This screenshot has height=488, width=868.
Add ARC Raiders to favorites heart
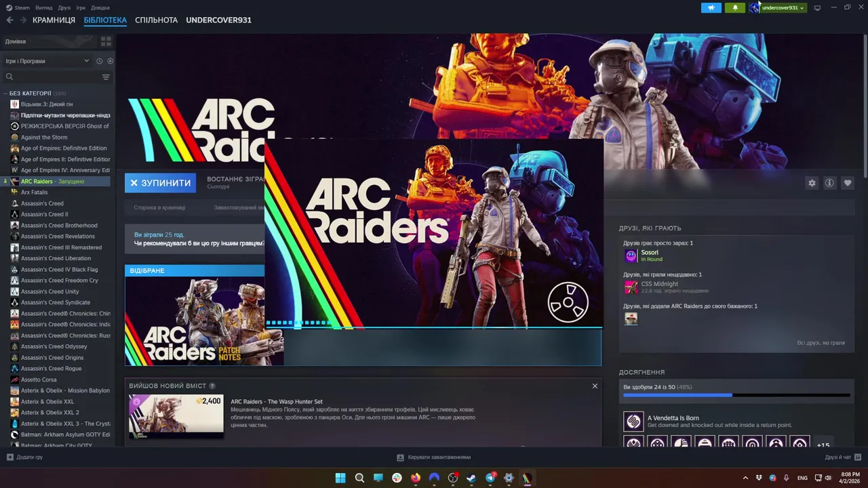click(848, 183)
